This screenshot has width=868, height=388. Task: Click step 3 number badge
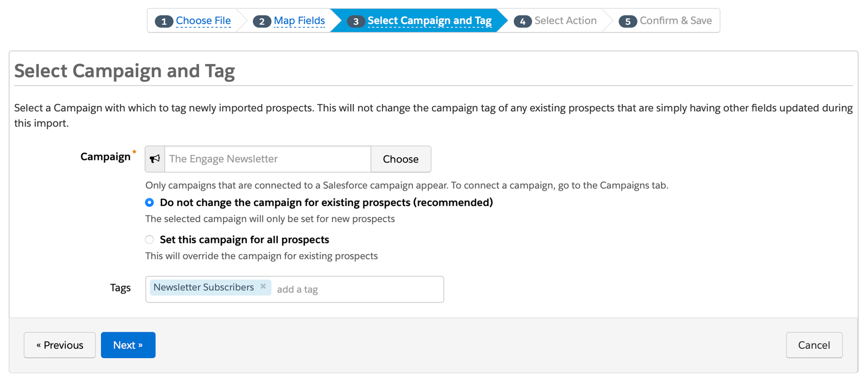[355, 21]
